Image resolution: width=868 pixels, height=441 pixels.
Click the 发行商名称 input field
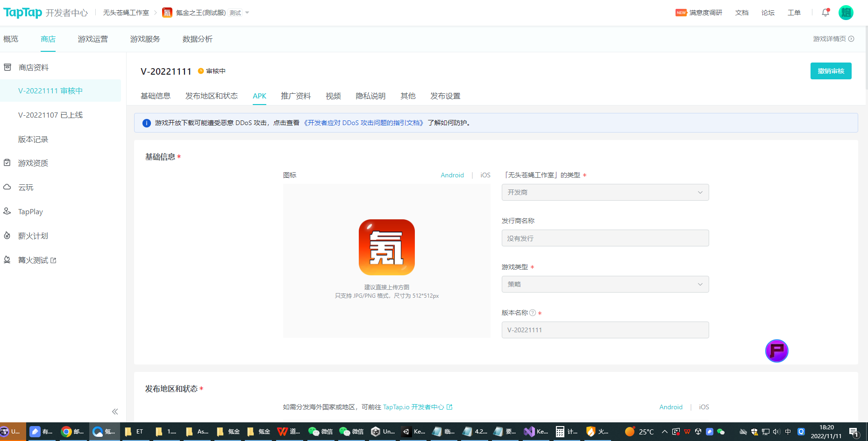[605, 238]
